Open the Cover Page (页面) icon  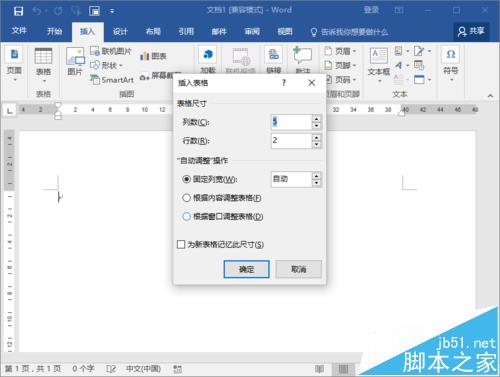(14, 54)
